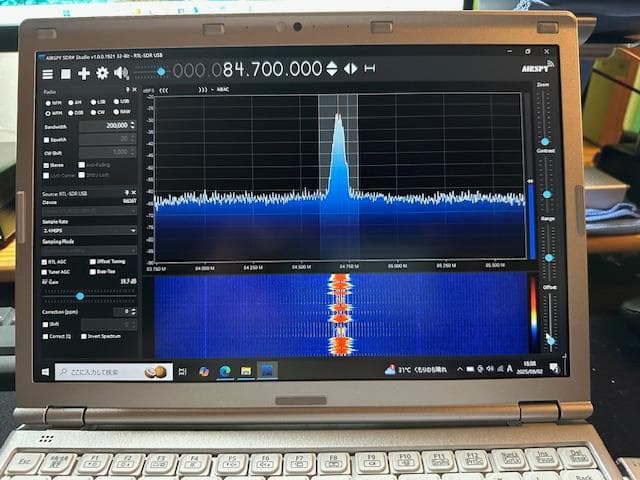640x480 pixels.
Task: Enable the Squelch checkbox
Action: click(x=47, y=140)
